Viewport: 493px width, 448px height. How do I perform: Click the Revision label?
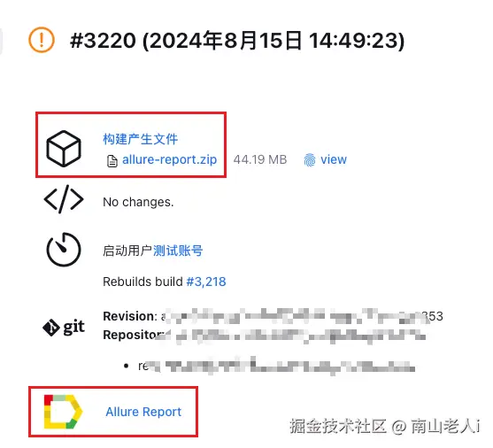tap(130, 316)
